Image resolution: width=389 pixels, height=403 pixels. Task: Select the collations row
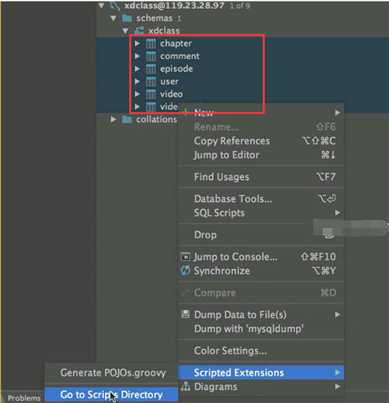click(156, 119)
